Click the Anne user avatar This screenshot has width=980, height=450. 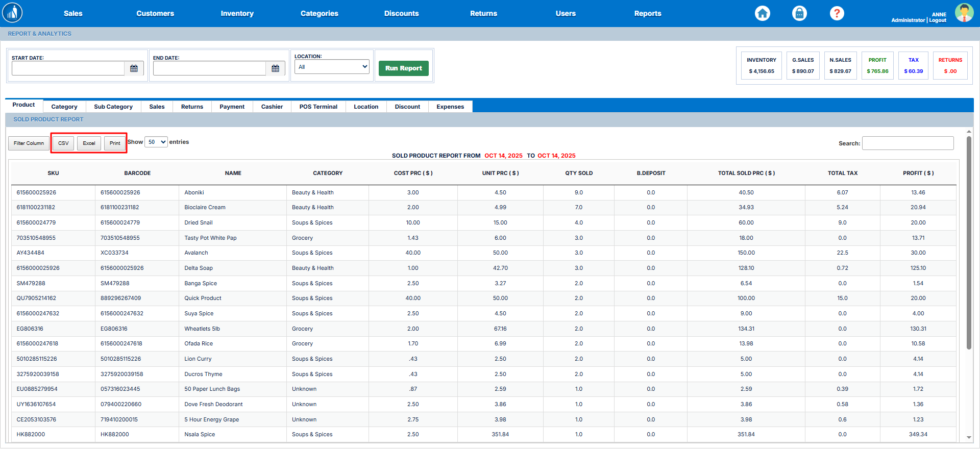[x=964, y=13]
